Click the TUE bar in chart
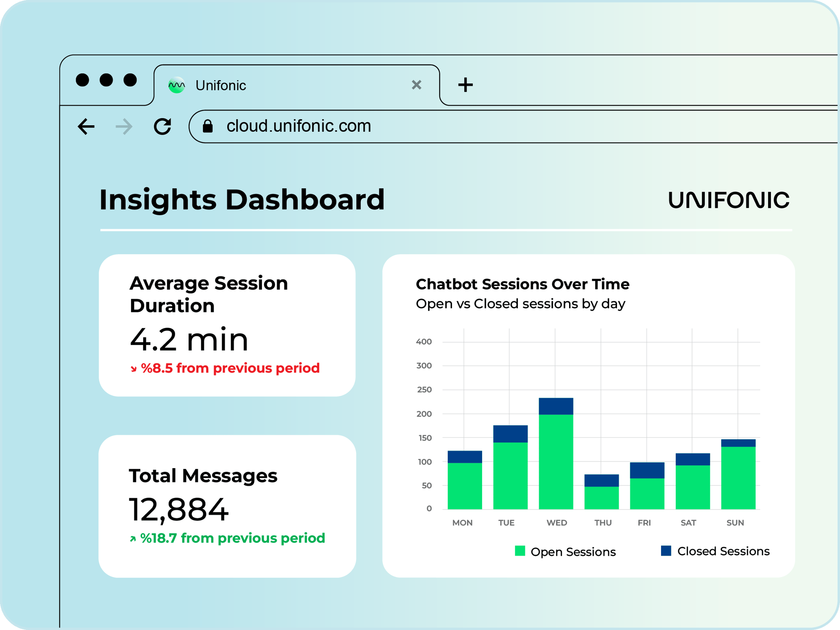 point(510,467)
